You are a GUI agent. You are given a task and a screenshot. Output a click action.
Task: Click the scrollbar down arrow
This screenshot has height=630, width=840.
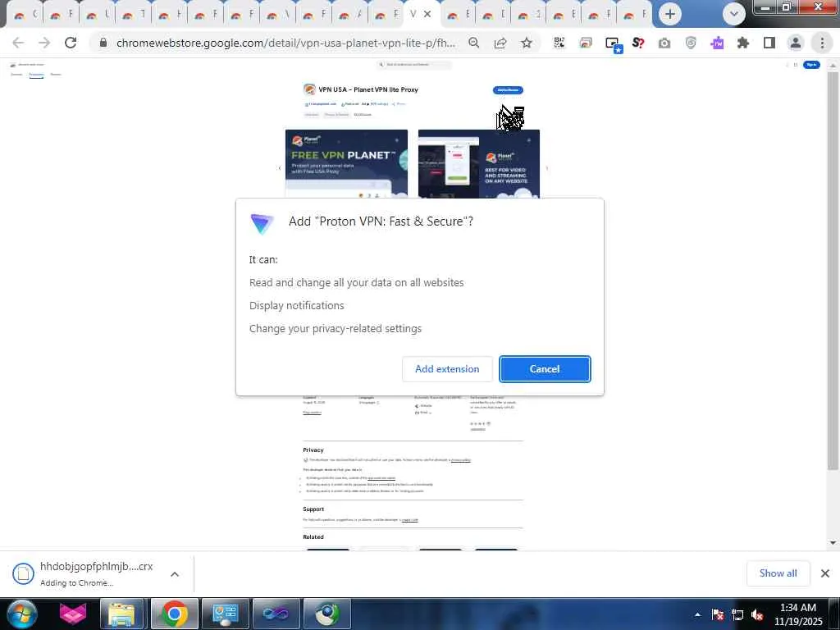[833, 543]
